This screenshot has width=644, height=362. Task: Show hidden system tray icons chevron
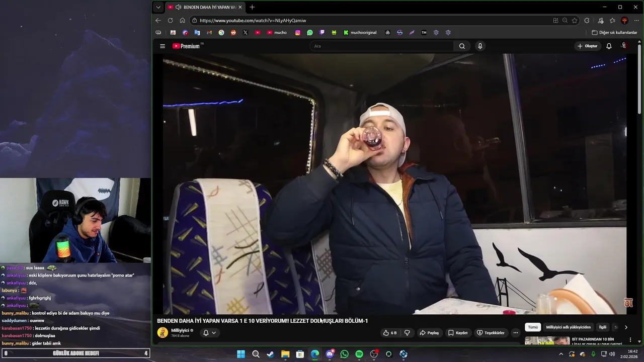pos(561,354)
